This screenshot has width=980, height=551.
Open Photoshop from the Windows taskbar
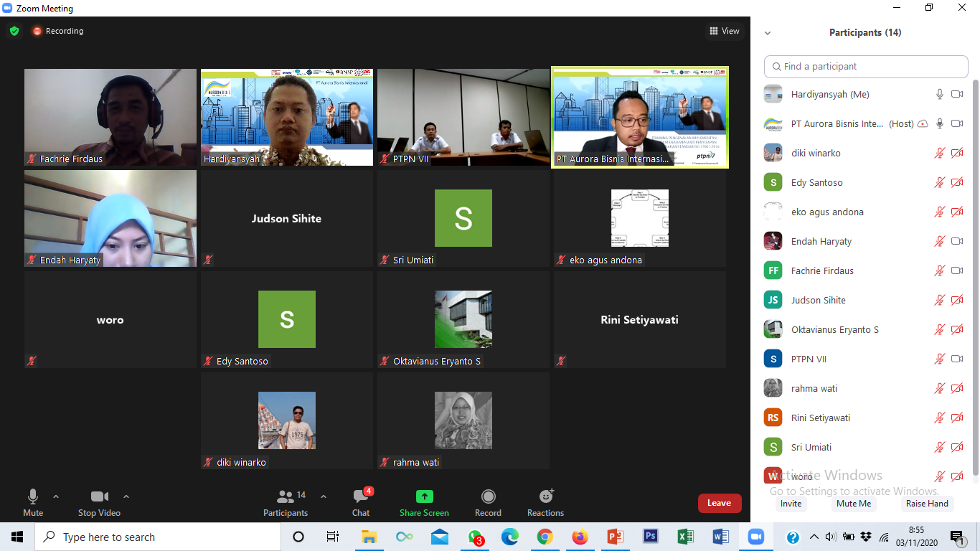click(x=651, y=537)
